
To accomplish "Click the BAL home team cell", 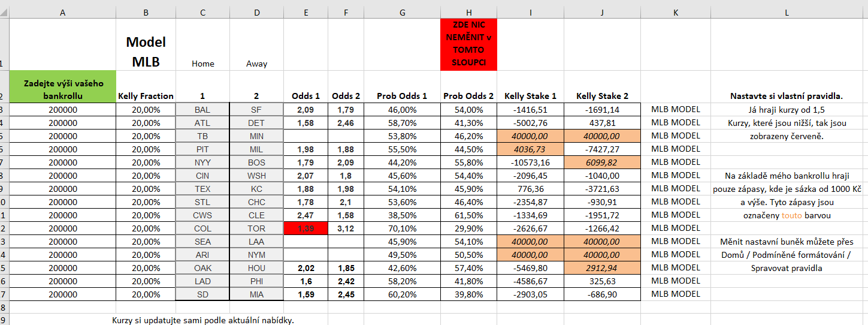I will click(x=202, y=110).
